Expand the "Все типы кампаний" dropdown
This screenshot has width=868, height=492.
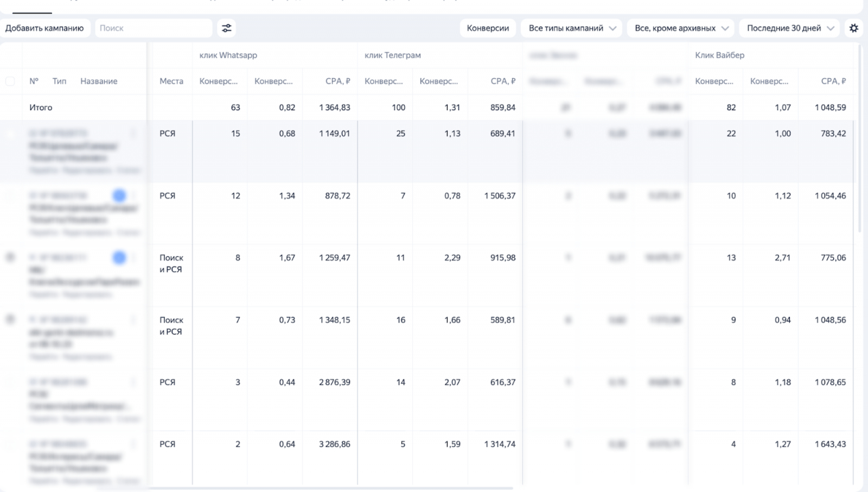point(572,28)
